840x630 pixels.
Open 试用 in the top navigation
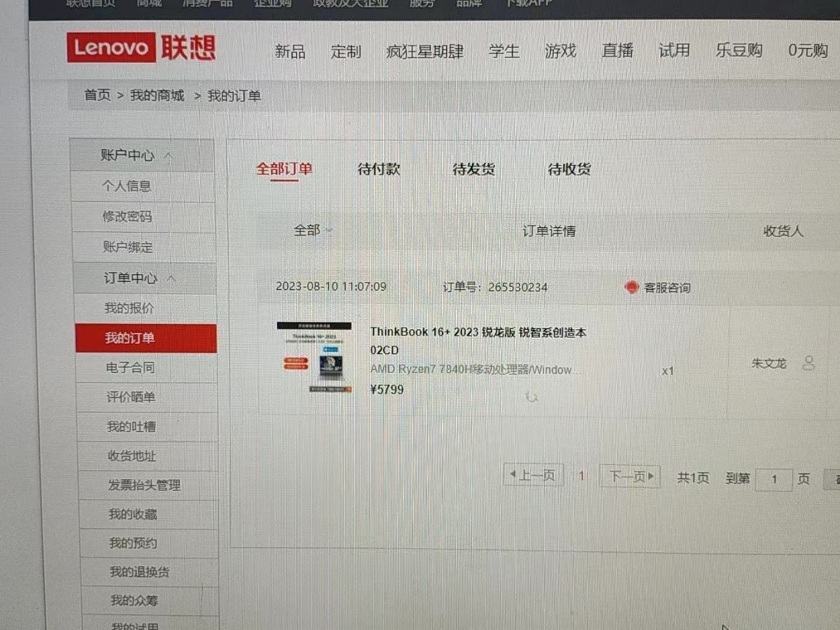675,50
